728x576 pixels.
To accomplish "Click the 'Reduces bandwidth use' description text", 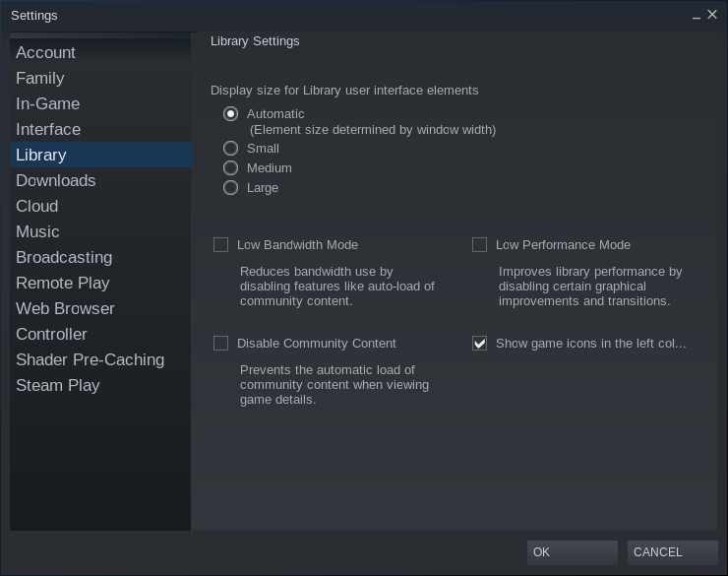I will point(337,287).
